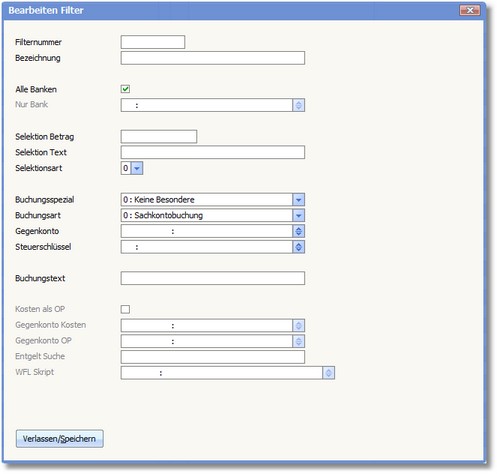The image size is (497, 474).
Task: Open the Steuerschlüssel lookup spinner icon
Action: (298, 247)
